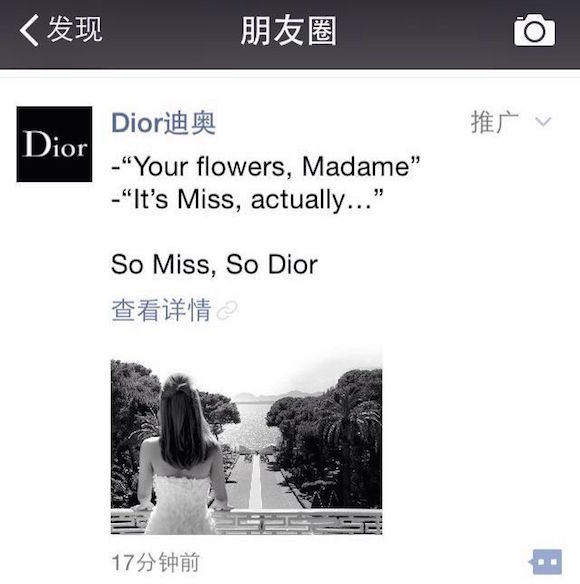Follow the 查看详情 details link
The height and width of the screenshot is (584, 580).
[x=161, y=310]
